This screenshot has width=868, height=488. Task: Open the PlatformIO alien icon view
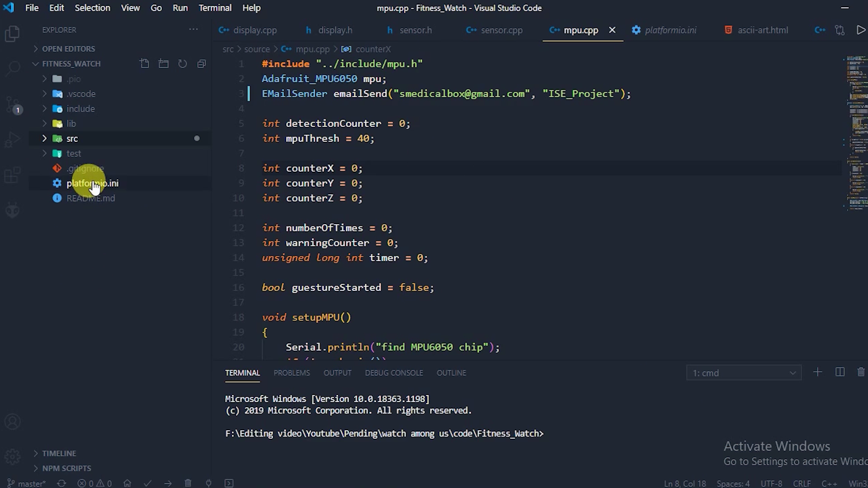tap(12, 210)
